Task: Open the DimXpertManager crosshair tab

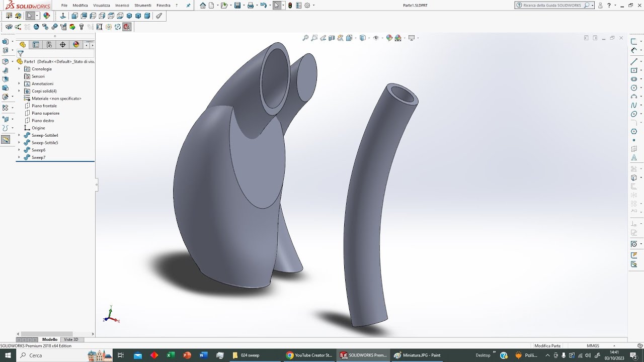Action: (63, 44)
